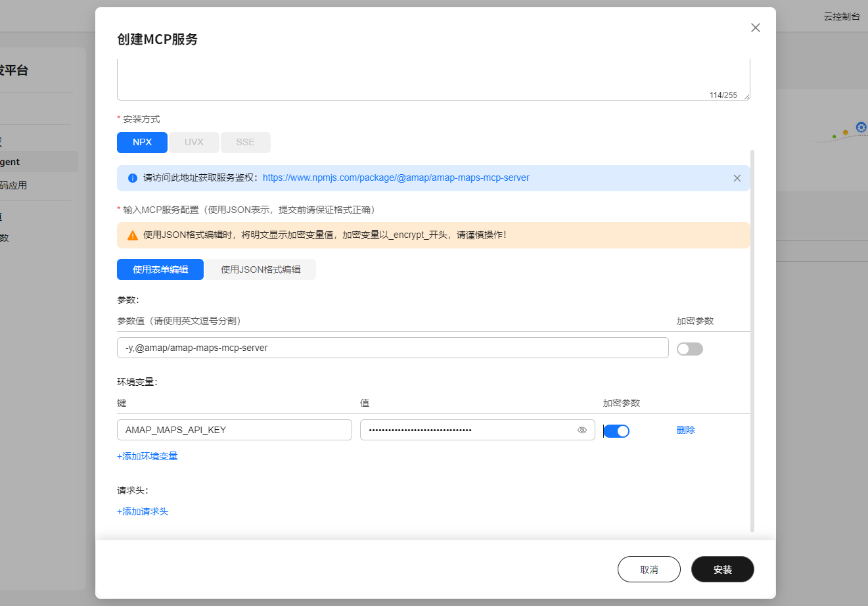Click 云控制台 in the top bar
The width and height of the screenshot is (868, 606).
click(x=841, y=16)
